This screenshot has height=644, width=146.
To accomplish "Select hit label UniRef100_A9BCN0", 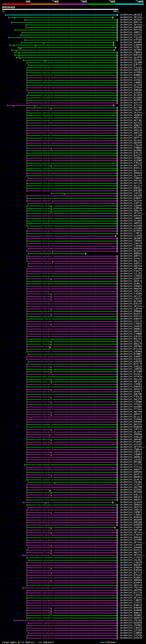I will click(131, 90).
